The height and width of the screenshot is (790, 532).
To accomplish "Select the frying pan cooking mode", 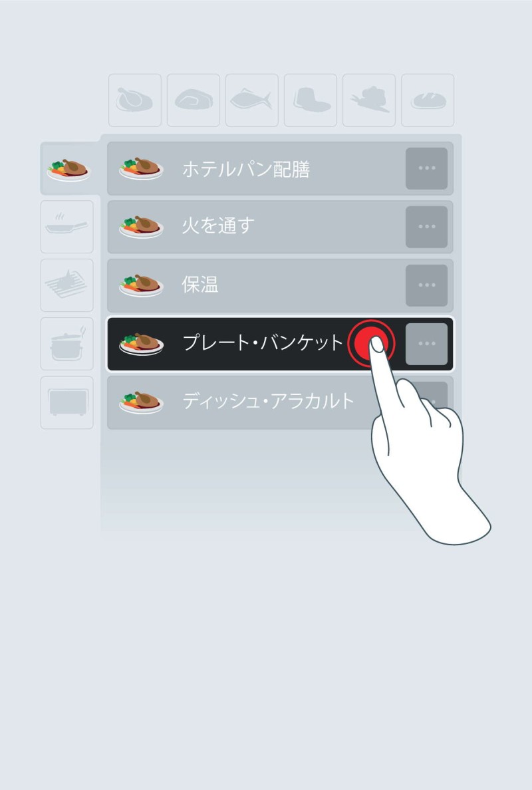I will coord(67,227).
